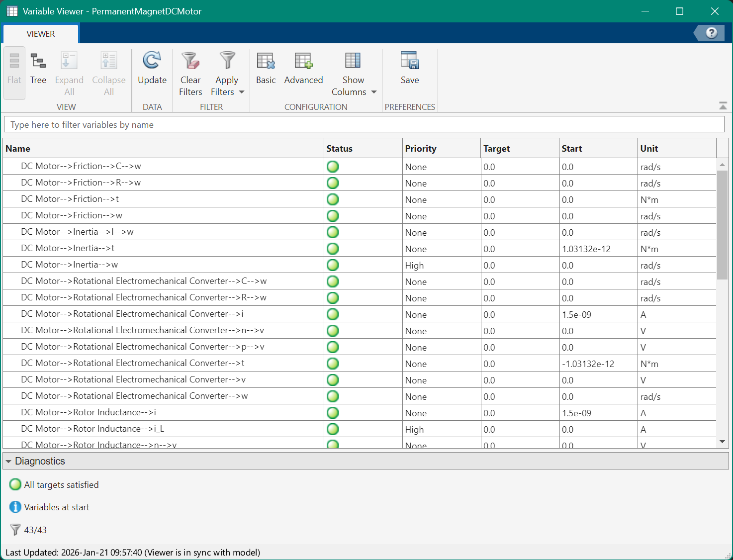Sort by the Priority column header

[421, 149]
